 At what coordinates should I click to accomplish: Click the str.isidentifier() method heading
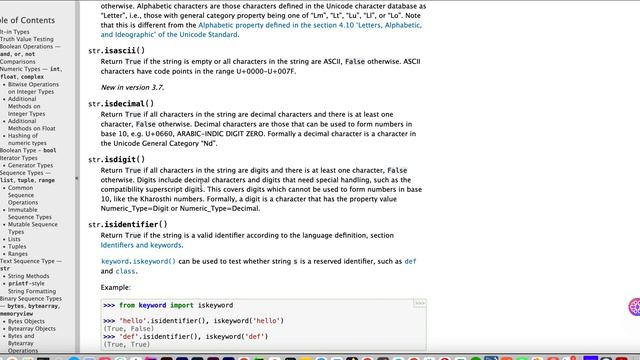coord(128,224)
